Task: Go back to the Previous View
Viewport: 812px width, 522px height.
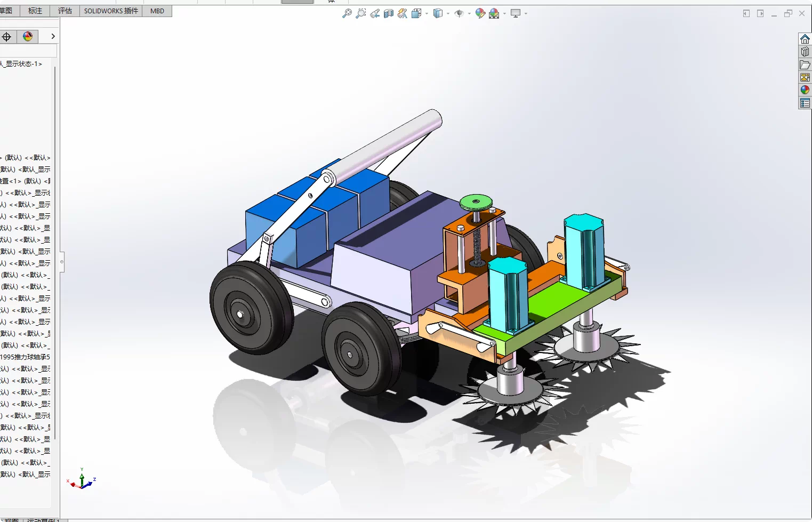Action: point(375,13)
